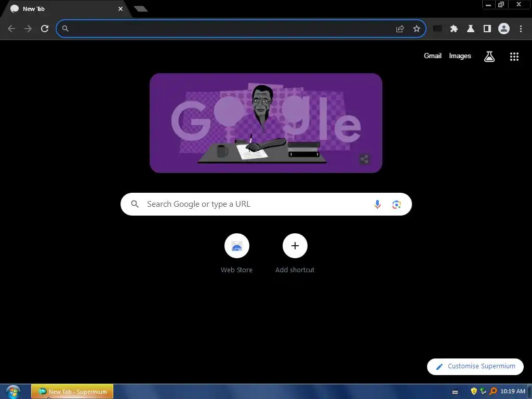532x399 pixels.
Task: Click the Google Doodle image
Action: (266, 123)
